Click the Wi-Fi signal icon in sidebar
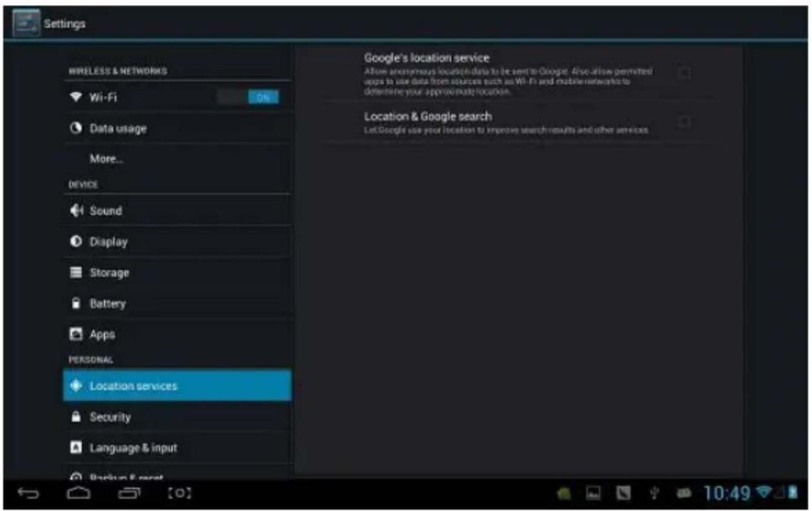The width and height of the screenshot is (812, 511). (x=75, y=98)
